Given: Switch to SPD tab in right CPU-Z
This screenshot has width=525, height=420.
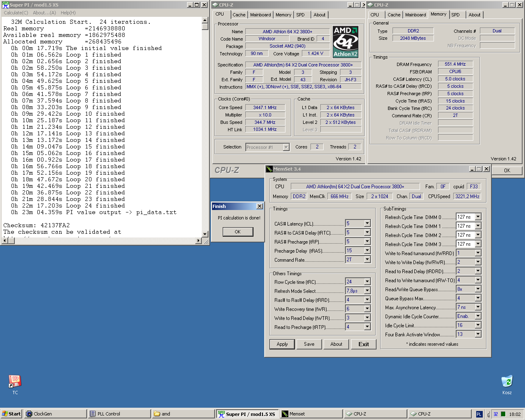Looking at the screenshot, I should pyautogui.click(x=456, y=15).
